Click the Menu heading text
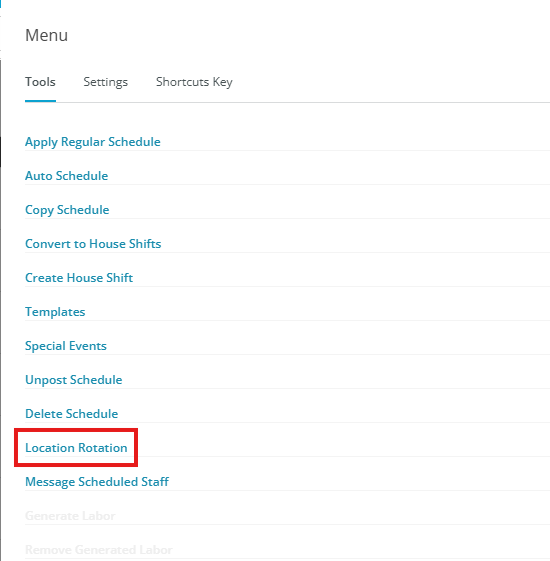 [x=47, y=35]
